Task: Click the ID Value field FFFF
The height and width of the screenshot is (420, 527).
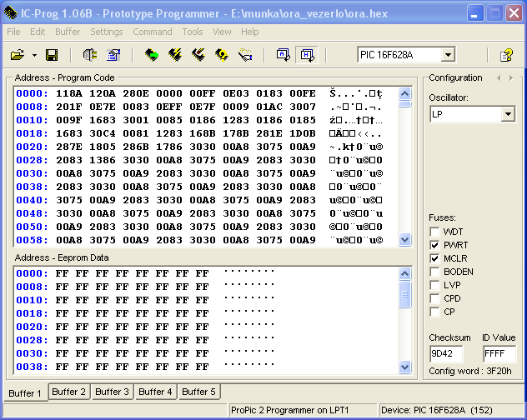Action: [499, 353]
